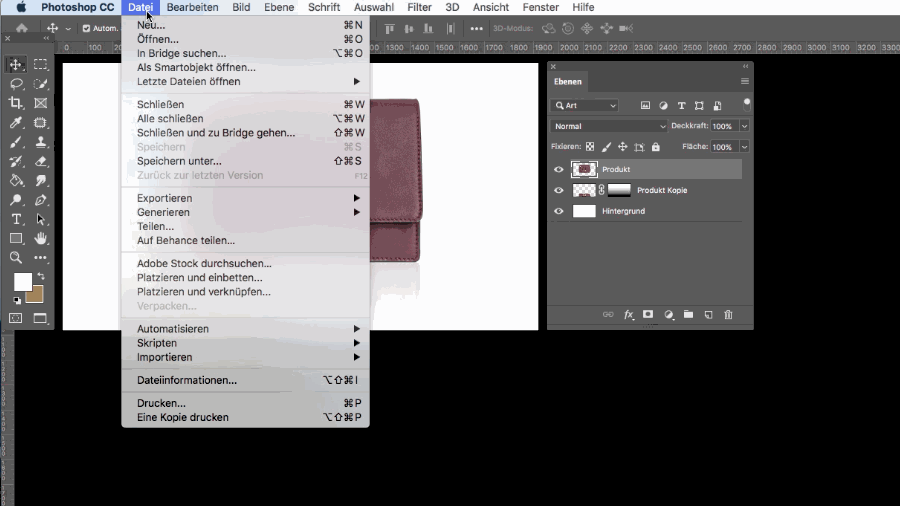Select the Zoom tool

click(x=16, y=258)
